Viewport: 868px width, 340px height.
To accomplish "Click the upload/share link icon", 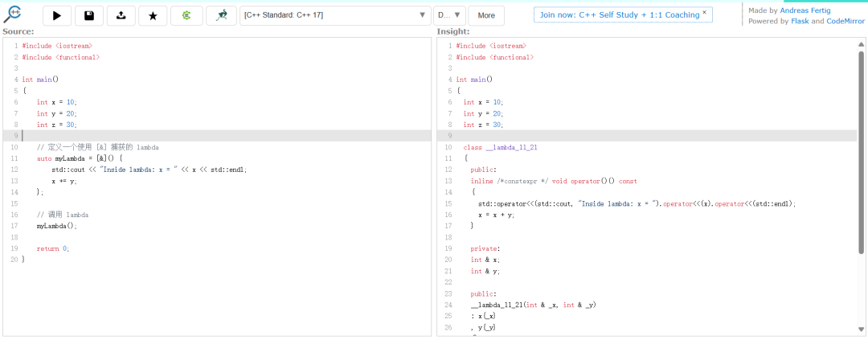I will (121, 16).
